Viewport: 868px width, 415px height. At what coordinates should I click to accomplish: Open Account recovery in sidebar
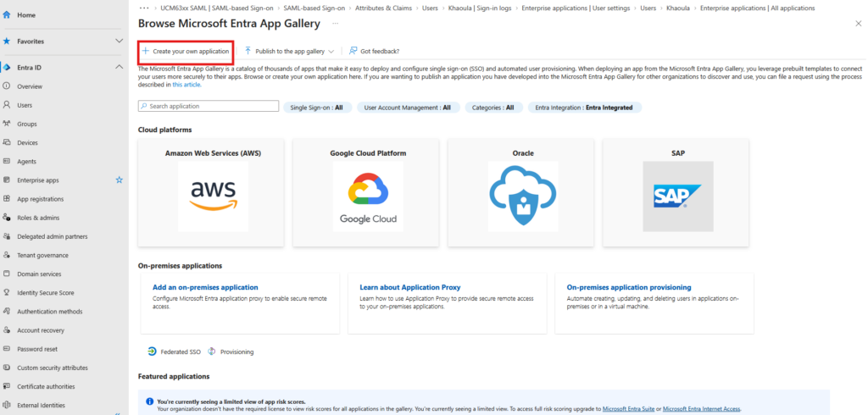coord(41,330)
